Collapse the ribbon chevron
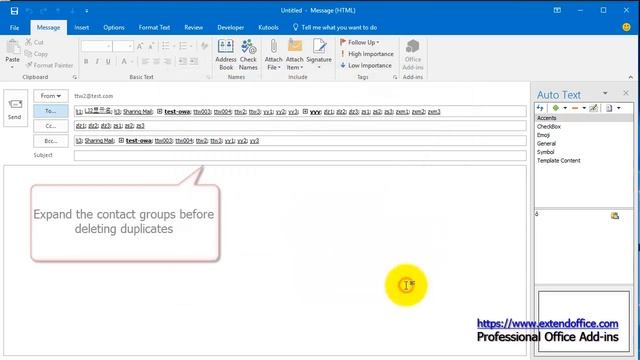The image size is (640, 360). pyautogui.click(x=631, y=77)
